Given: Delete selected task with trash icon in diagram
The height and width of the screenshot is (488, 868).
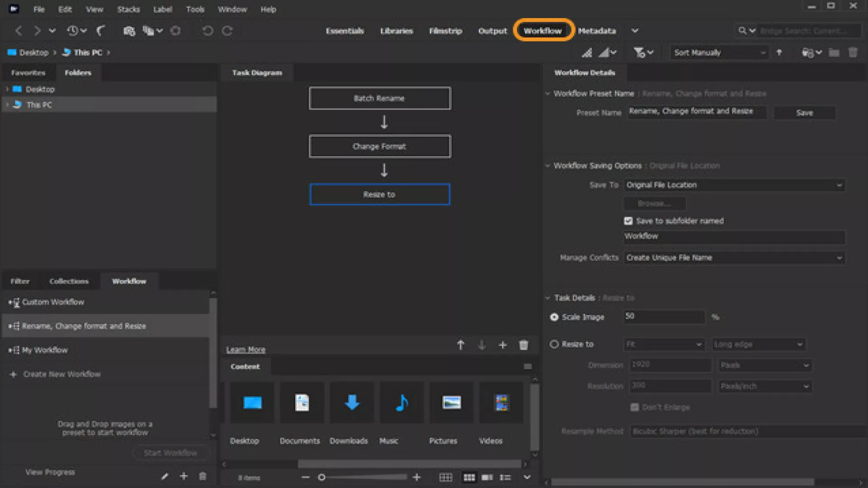Looking at the screenshot, I should [524, 345].
